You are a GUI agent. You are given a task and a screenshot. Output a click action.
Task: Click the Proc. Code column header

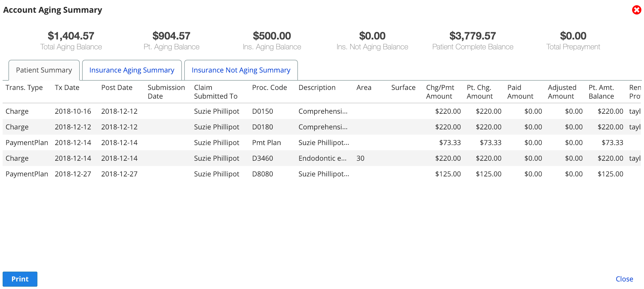click(x=269, y=88)
